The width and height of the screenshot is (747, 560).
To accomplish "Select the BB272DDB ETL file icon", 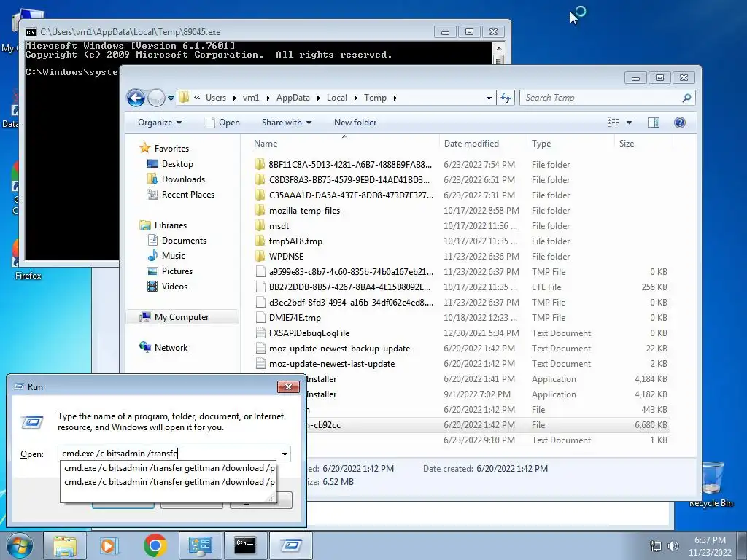I will point(260,287).
